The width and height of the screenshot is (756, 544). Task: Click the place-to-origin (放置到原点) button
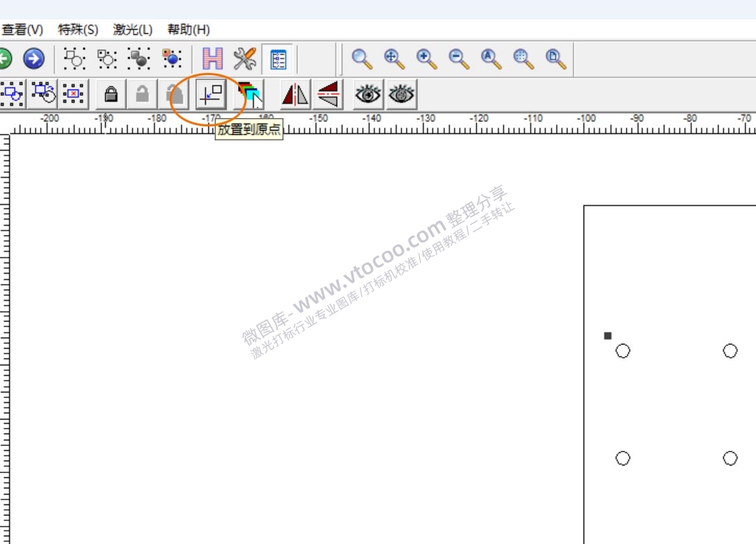pos(211,94)
